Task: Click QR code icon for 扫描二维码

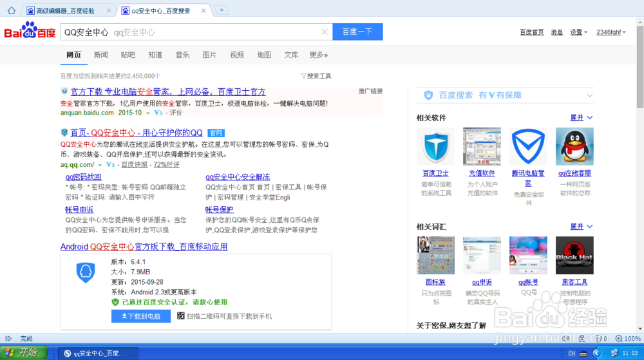Action: coord(181,316)
